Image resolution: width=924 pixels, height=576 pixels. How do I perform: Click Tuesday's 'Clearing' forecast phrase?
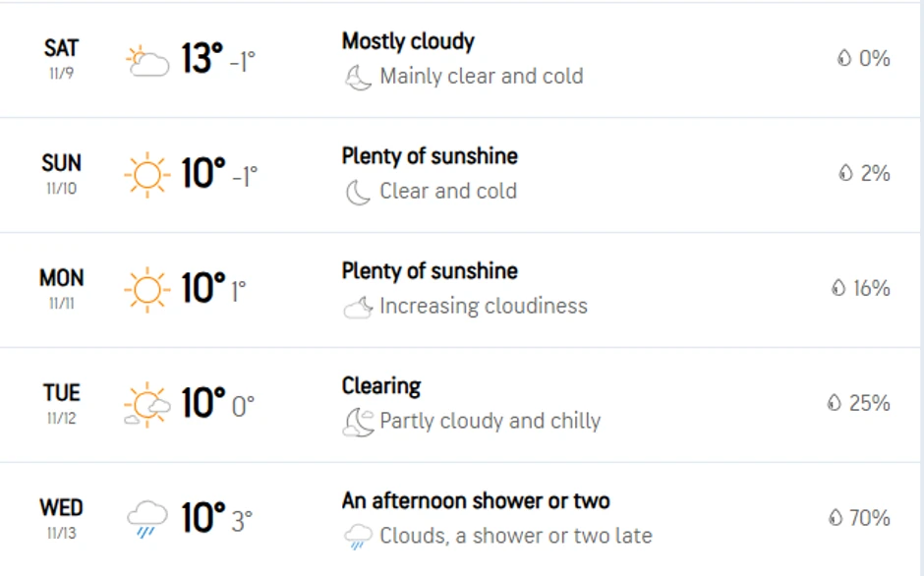tap(381, 386)
